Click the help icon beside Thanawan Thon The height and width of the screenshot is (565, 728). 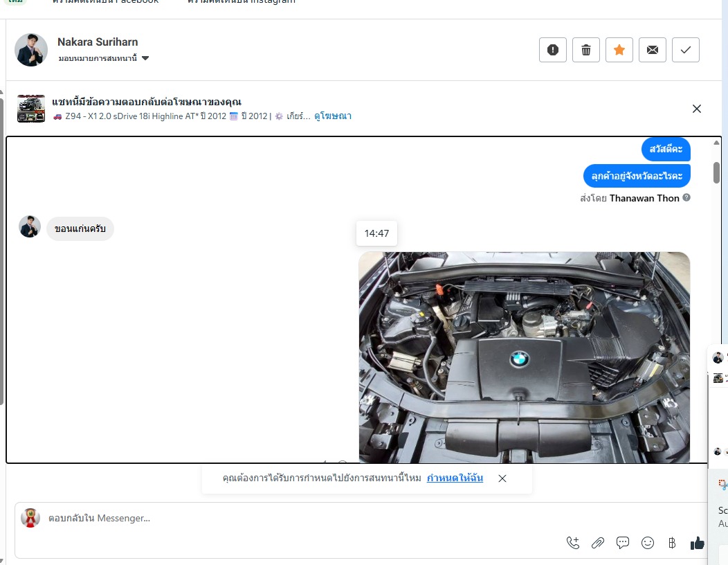point(686,197)
